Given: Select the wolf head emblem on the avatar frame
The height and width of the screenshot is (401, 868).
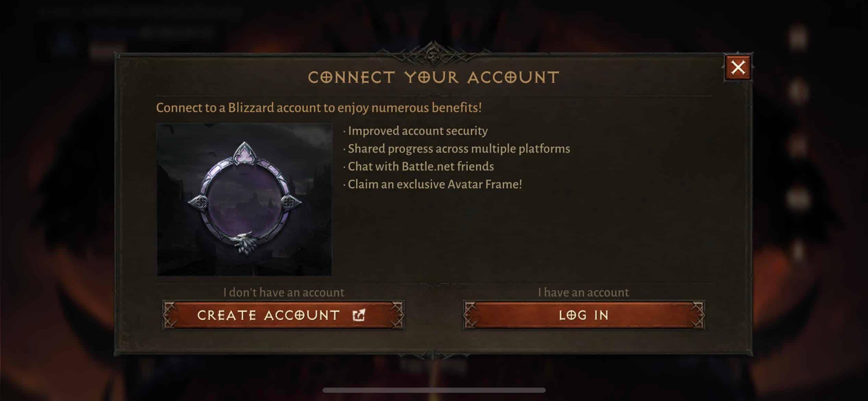Looking at the screenshot, I should (x=244, y=243).
